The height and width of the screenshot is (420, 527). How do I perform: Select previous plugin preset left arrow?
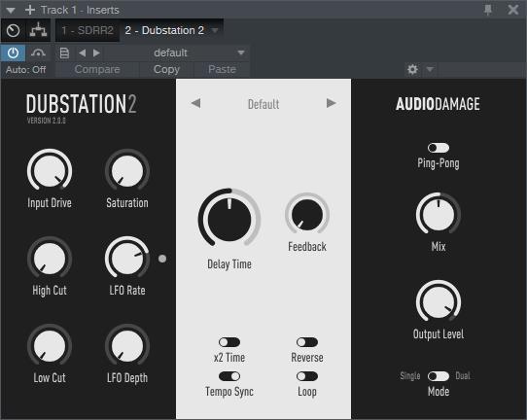point(195,103)
